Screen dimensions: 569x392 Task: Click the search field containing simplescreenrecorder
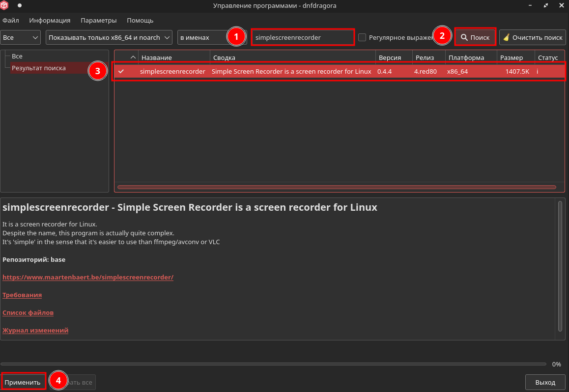pyautogui.click(x=302, y=37)
